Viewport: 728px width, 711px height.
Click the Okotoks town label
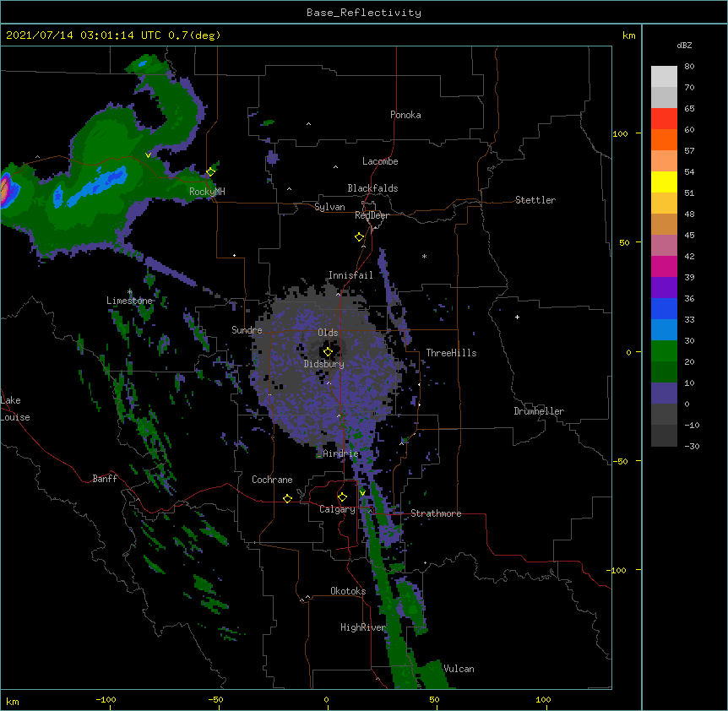click(x=348, y=591)
